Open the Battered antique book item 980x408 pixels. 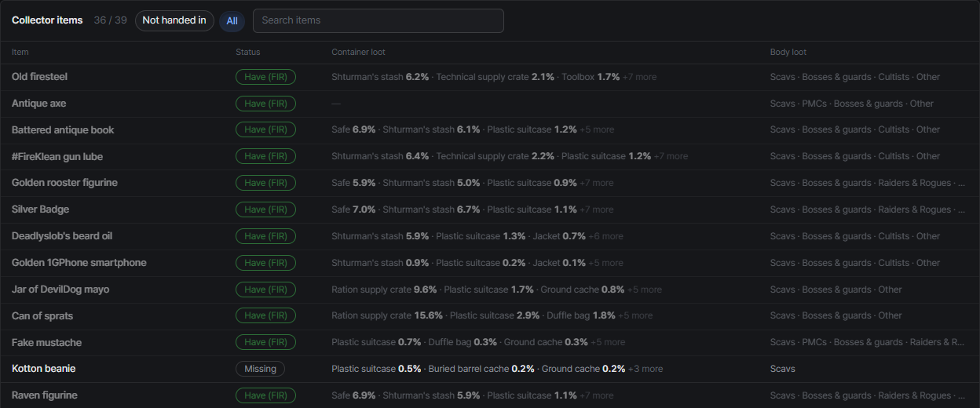click(x=63, y=130)
